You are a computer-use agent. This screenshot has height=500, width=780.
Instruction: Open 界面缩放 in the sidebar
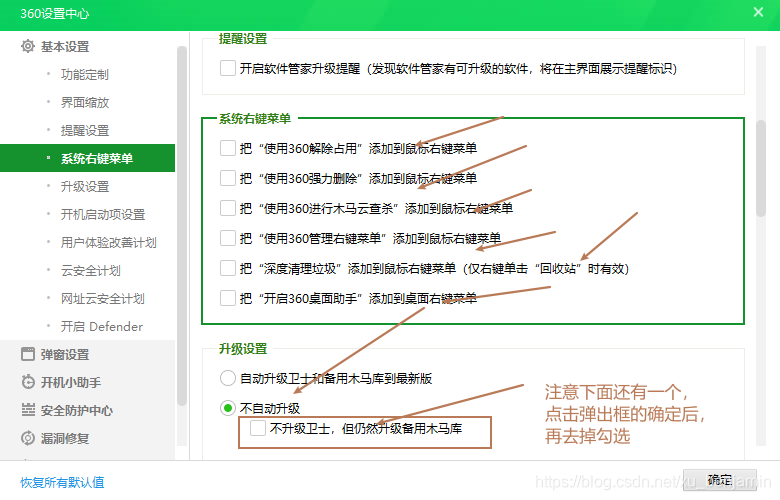[85, 102]
